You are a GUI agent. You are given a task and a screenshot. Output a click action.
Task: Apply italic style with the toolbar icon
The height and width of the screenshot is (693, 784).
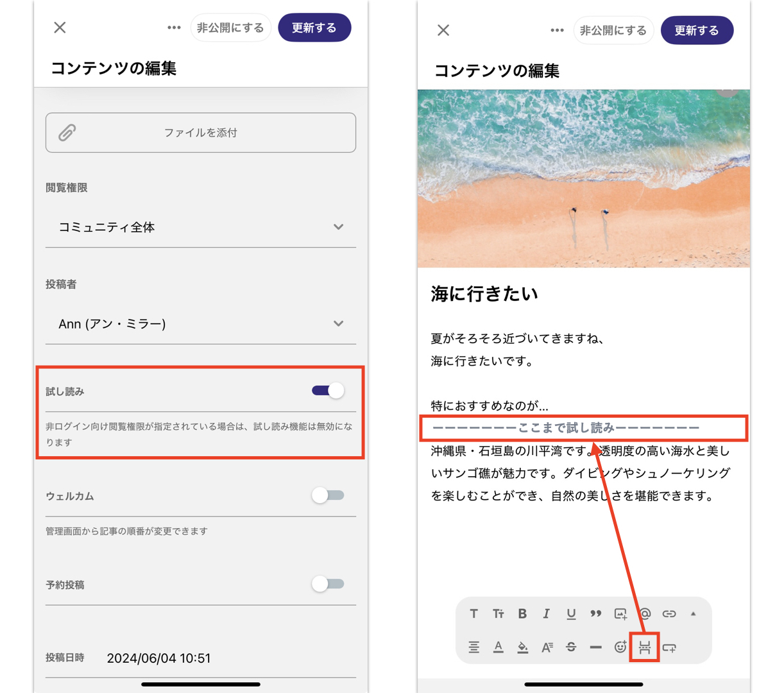[546, 614]
